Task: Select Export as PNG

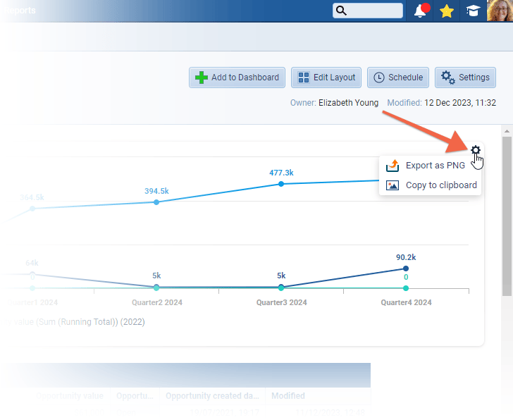Action: click(435, 166)
